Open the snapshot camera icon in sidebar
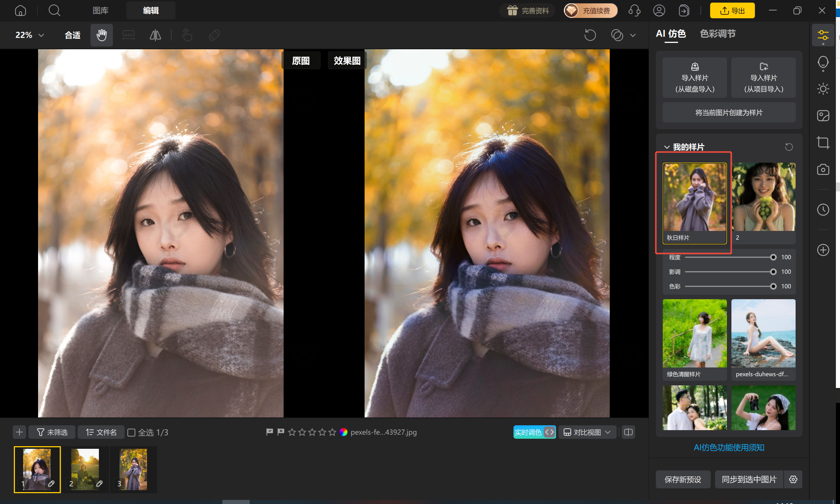The width and height of the screenshot is (840, 504). [823, 169]
